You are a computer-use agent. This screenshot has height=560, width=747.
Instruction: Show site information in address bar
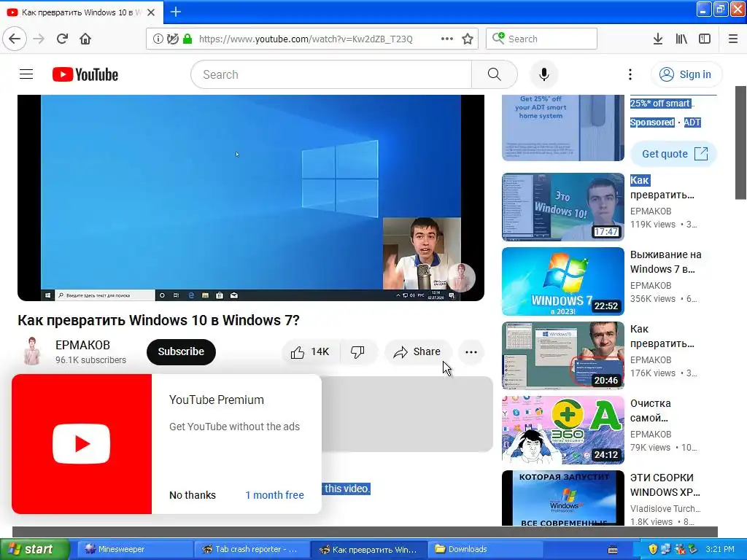pos(158,39)
